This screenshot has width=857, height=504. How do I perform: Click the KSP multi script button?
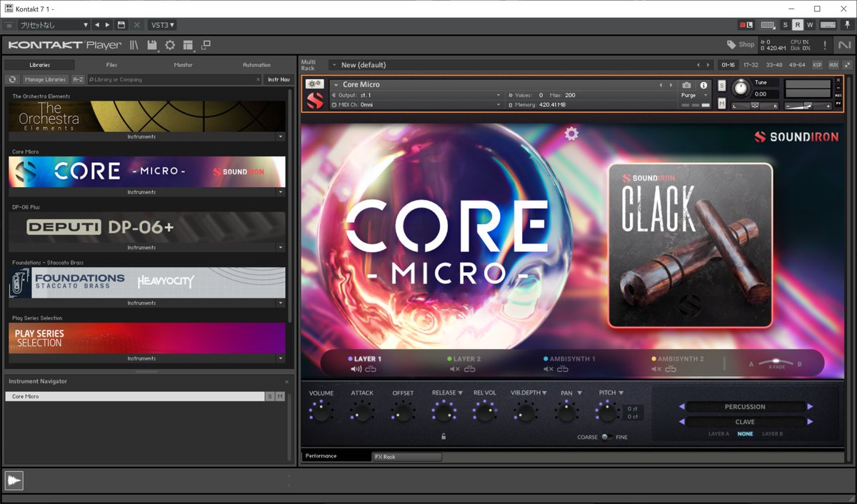[x=818, y=65]
